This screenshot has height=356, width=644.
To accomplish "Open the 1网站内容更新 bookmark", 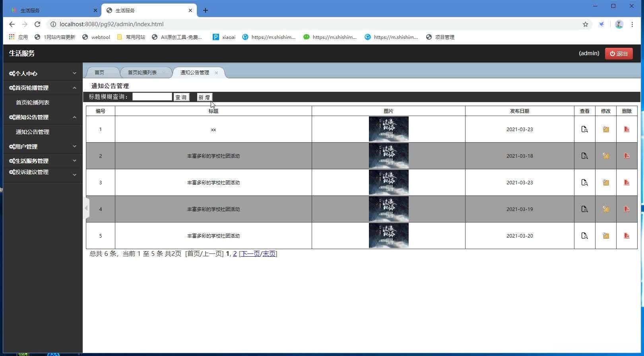I will [x=55, y=37].
